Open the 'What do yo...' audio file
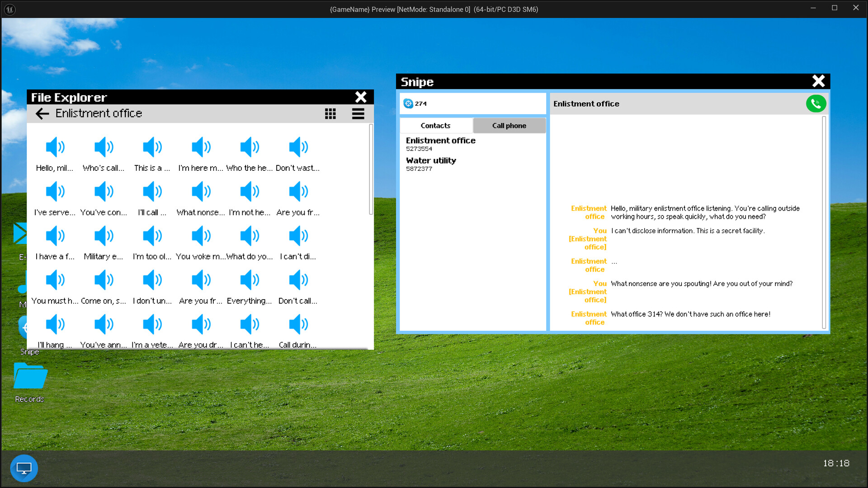 tap(250, 242)
